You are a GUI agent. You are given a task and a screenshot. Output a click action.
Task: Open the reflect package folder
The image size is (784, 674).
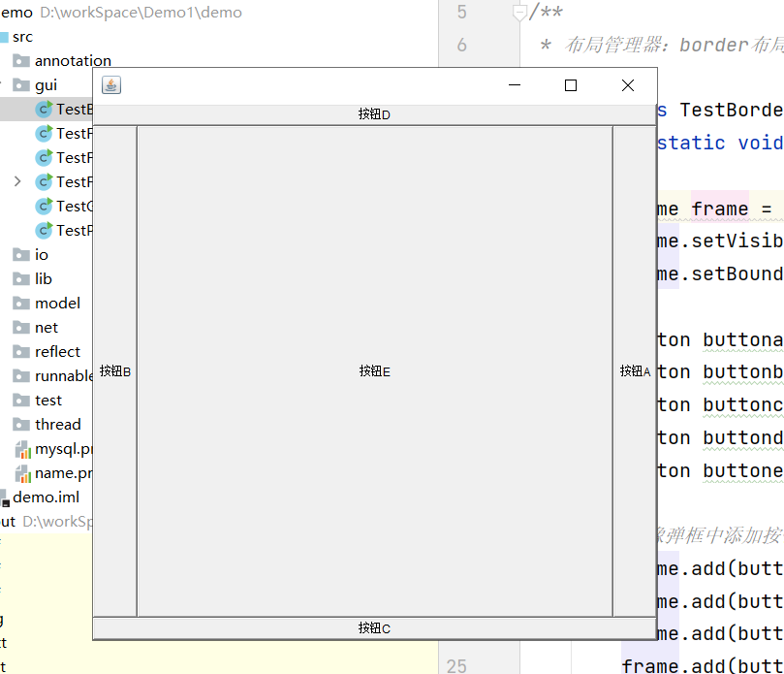[x=57, y=352]
